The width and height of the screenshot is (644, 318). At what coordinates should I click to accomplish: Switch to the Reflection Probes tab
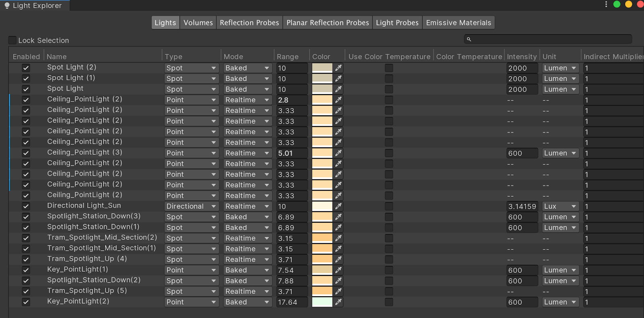coord(249,23)
